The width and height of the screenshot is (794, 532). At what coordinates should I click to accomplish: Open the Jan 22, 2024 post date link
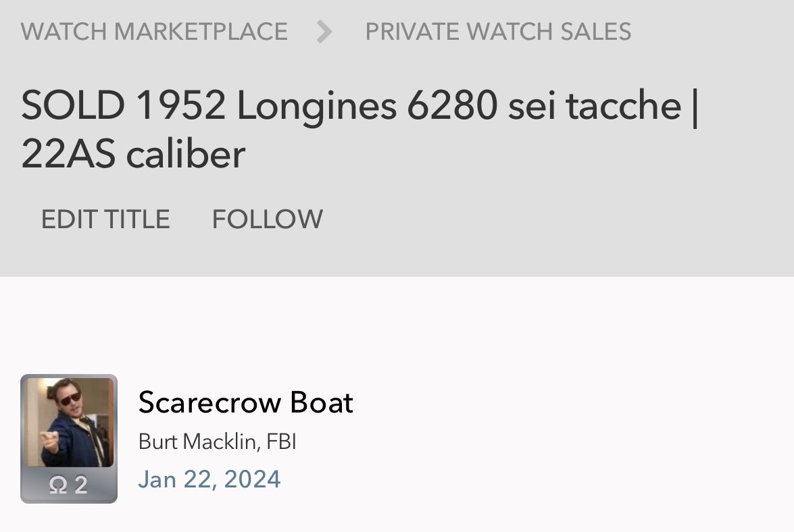pos(209,479)
